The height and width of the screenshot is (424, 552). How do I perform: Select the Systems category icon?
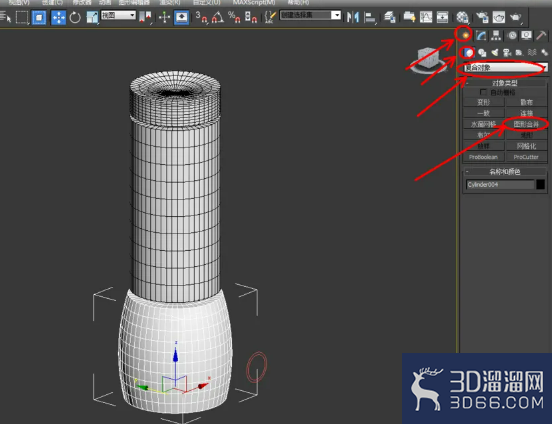[544, 52]
